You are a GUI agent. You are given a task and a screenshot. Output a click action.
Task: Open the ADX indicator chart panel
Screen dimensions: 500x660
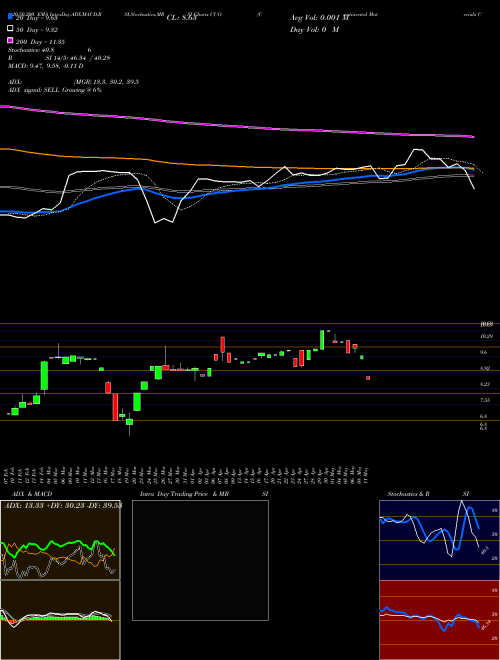pyautogui.click(x=60, y=540)
